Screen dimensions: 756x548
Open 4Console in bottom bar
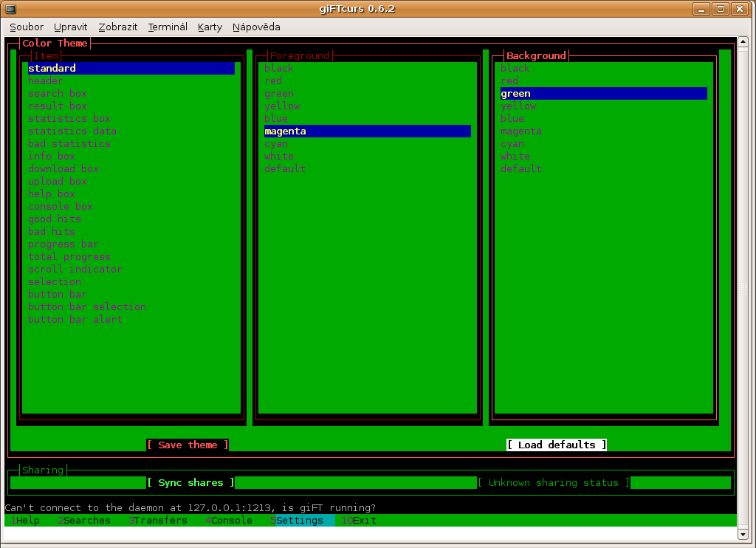[x=229, y=521]
